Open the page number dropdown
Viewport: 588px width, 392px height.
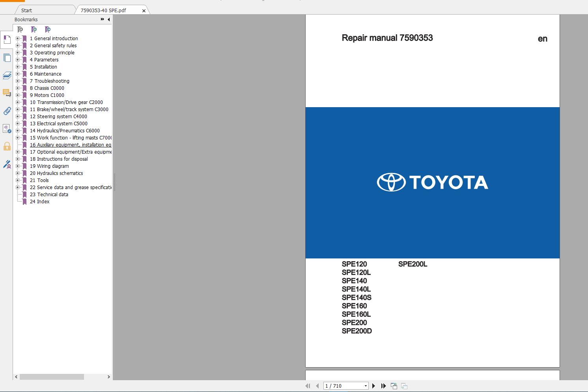pos(365,385)
